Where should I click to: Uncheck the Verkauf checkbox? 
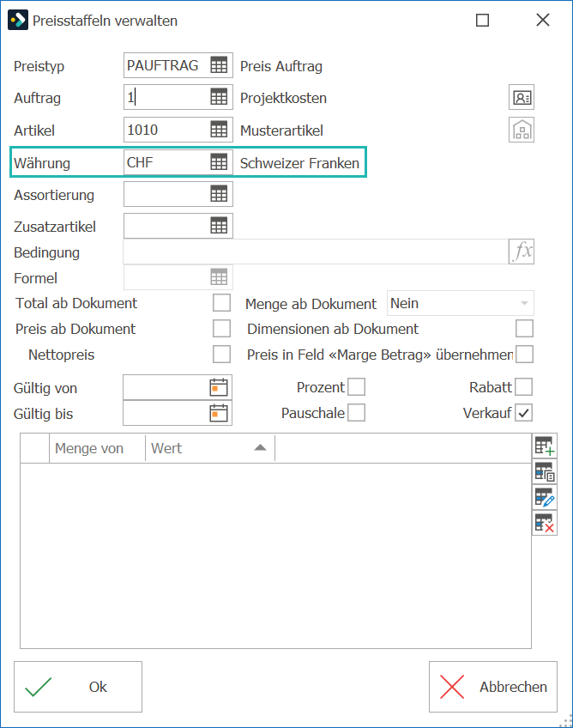(524, 413)
